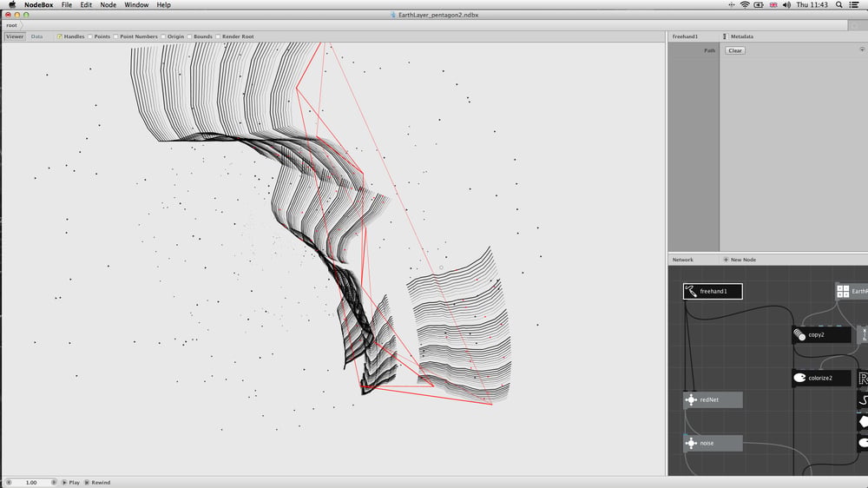Open the File menu
This screenshot has width=868, height=488.
[x=67, y=4]
